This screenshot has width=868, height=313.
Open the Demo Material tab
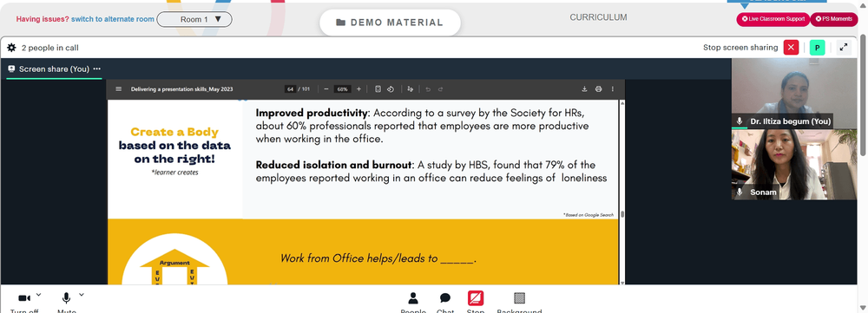click(390, 23)
